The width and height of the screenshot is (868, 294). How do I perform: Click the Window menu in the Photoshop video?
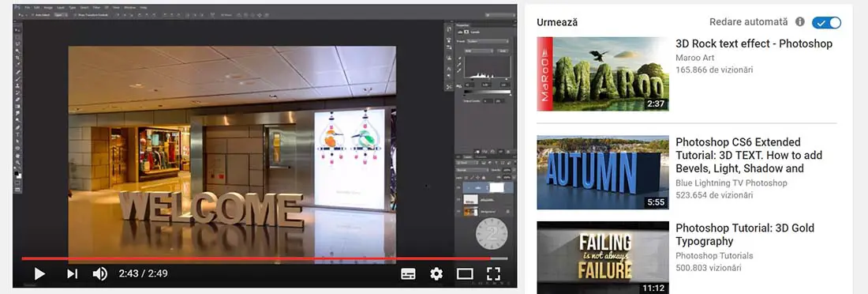point(130,8)
